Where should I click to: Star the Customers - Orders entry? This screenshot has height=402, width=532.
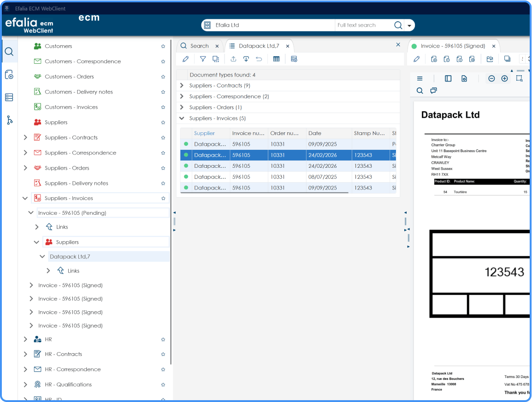(163, 76)
